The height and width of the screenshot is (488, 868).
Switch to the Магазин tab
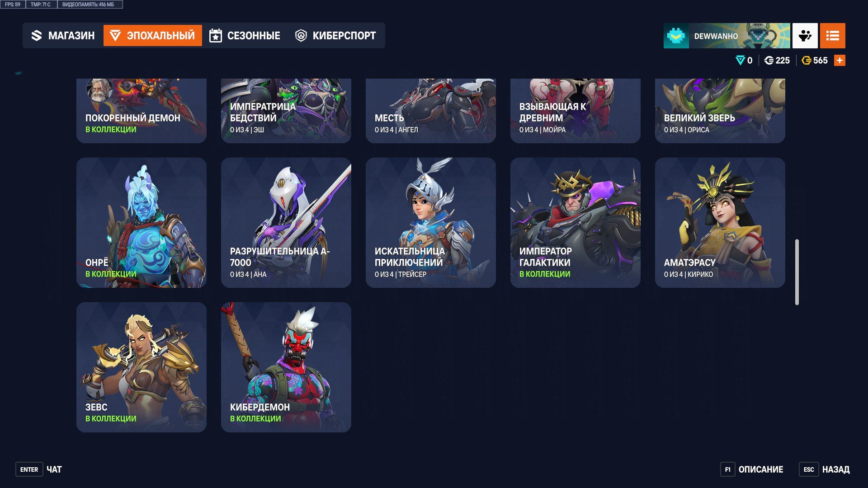63,36
